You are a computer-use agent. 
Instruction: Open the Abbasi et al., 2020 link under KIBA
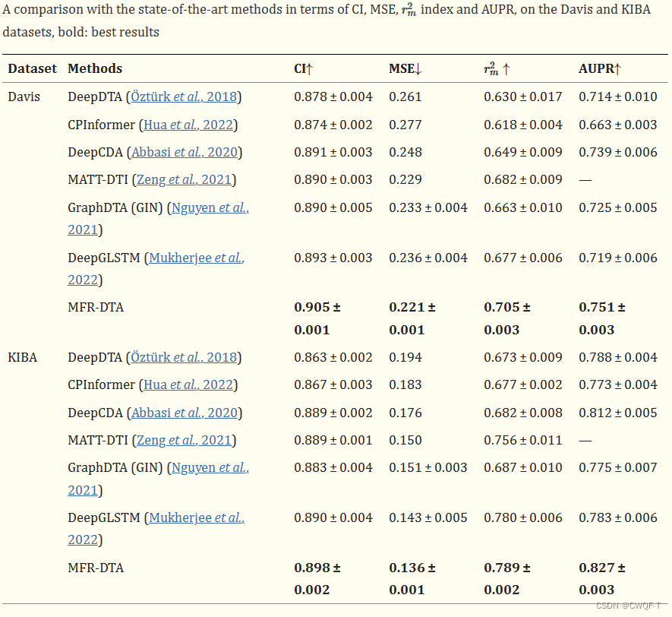[x=185, y=413]
